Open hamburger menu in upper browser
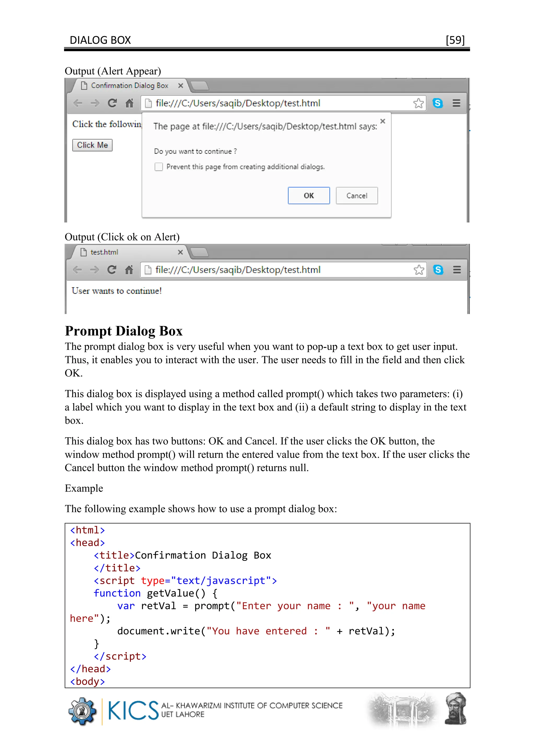The height and width of the screenshot is (756, 535). 456,103
